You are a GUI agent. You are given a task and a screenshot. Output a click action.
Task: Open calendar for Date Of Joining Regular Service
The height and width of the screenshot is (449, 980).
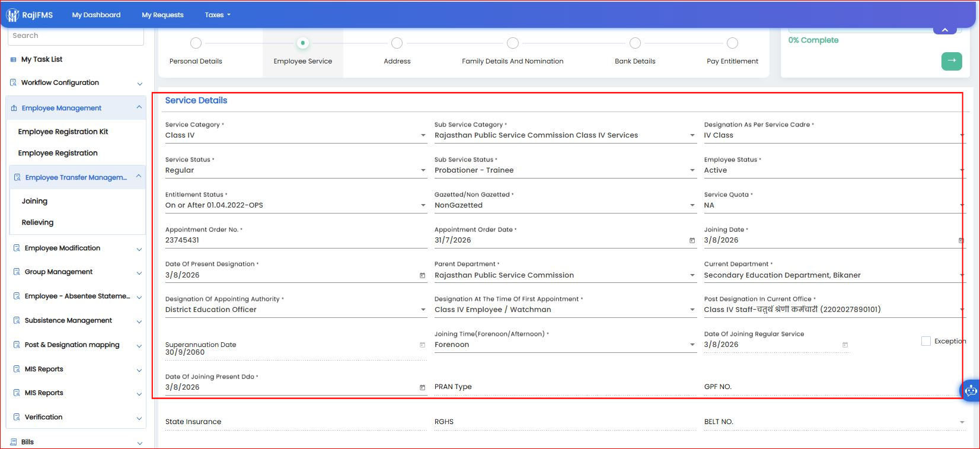pyautogui.click(x=845, y=345)
